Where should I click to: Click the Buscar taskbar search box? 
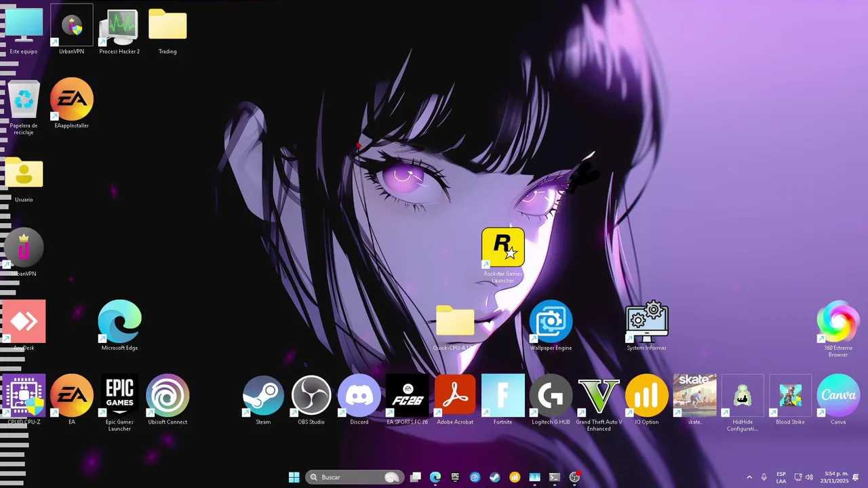coord(355,477)
